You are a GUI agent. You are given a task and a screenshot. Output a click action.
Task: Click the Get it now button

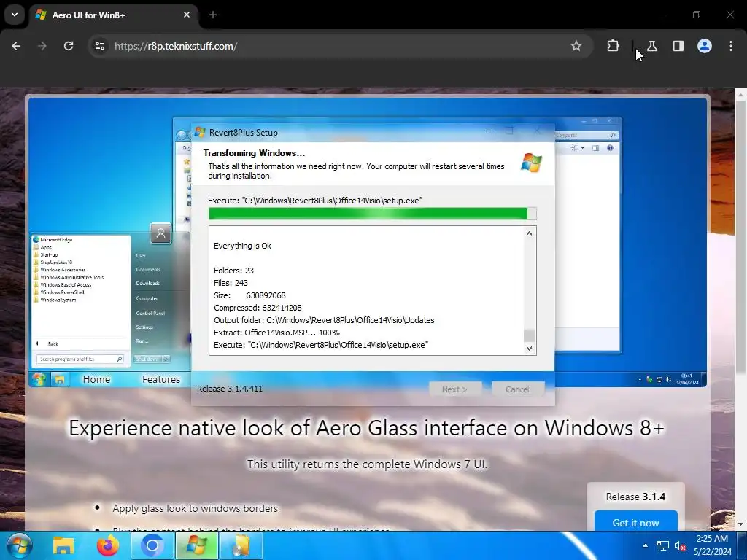click(x=635, y=522)
